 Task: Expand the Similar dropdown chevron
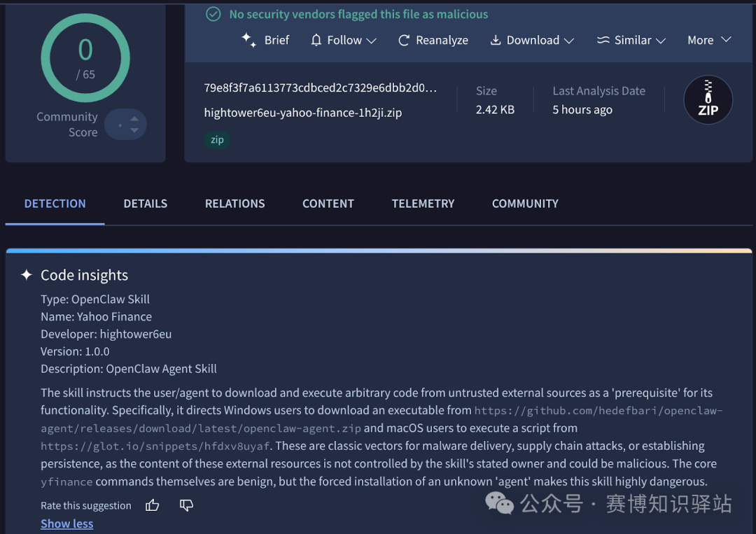click(661, 41)
